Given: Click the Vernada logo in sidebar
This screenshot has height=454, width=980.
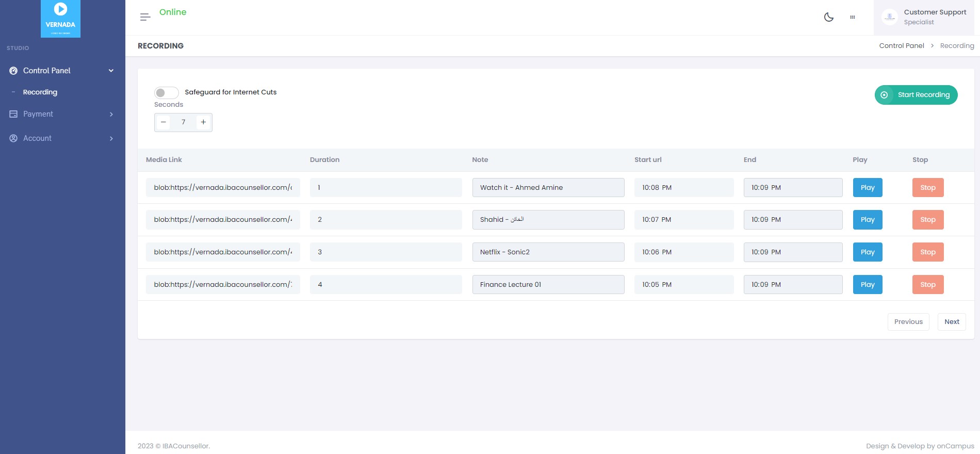Looking at the screenshot, I should [60, 19].
